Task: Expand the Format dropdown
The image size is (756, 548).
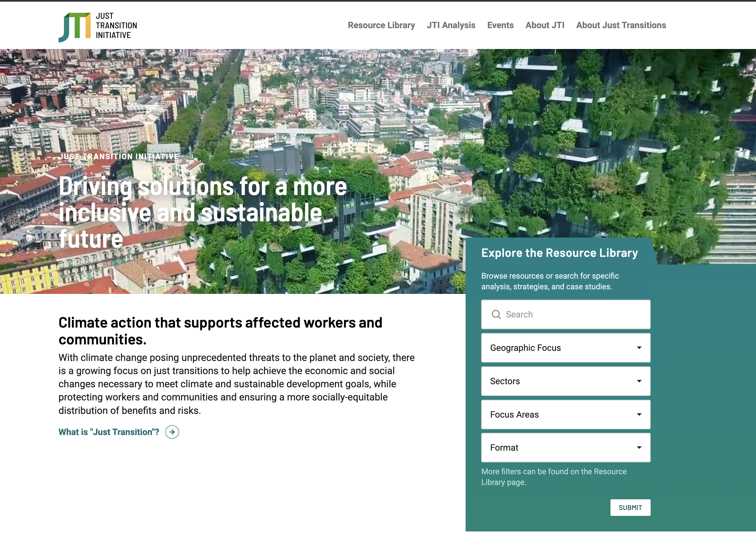Action: pyautogui.click(x=565, y=447)
